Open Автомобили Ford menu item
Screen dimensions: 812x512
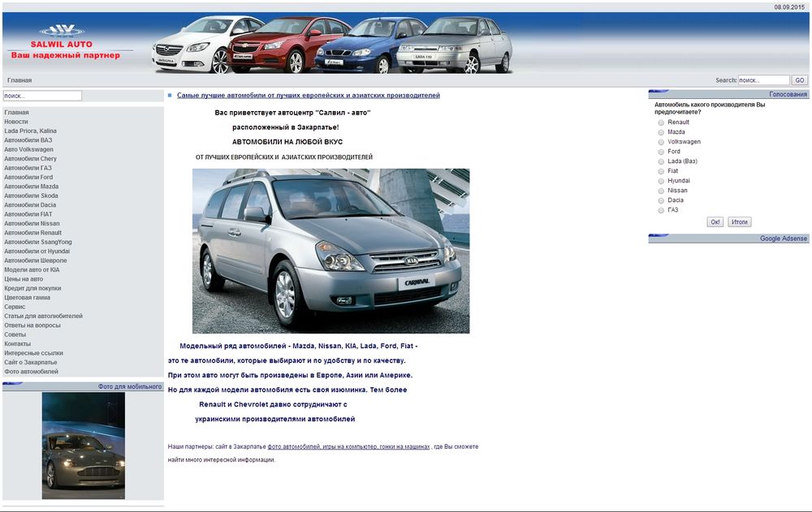click(28, 178)
